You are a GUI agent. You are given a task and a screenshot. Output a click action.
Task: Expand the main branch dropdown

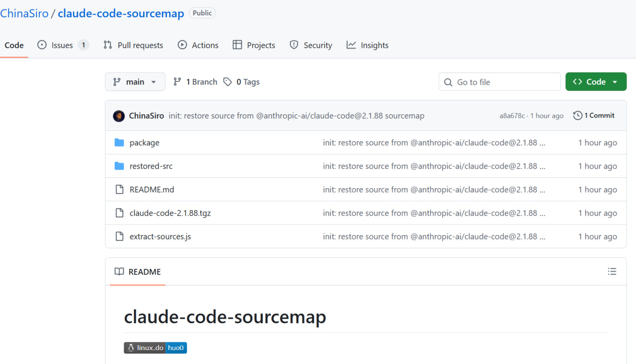click(135, 82)
